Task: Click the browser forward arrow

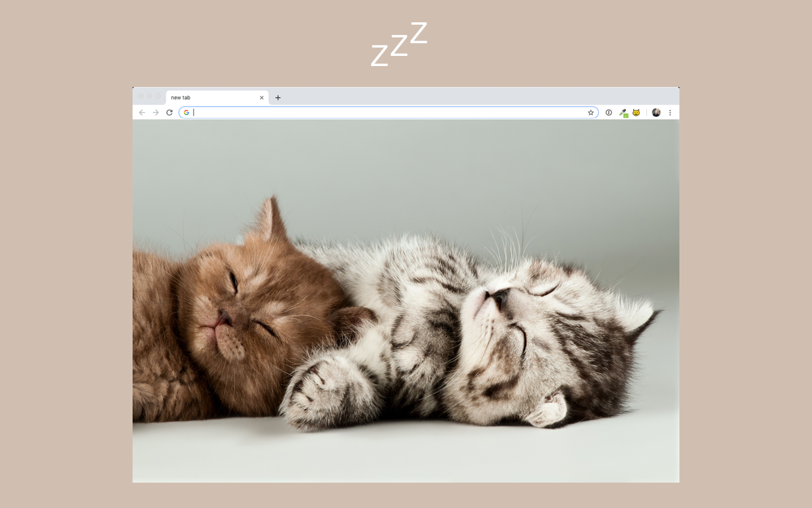Action: (155, 112)
